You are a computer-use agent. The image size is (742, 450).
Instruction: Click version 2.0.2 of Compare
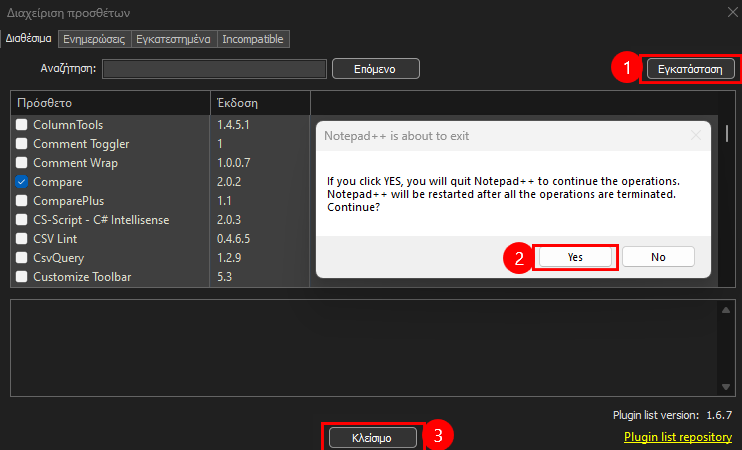click(x=229, y=182)
